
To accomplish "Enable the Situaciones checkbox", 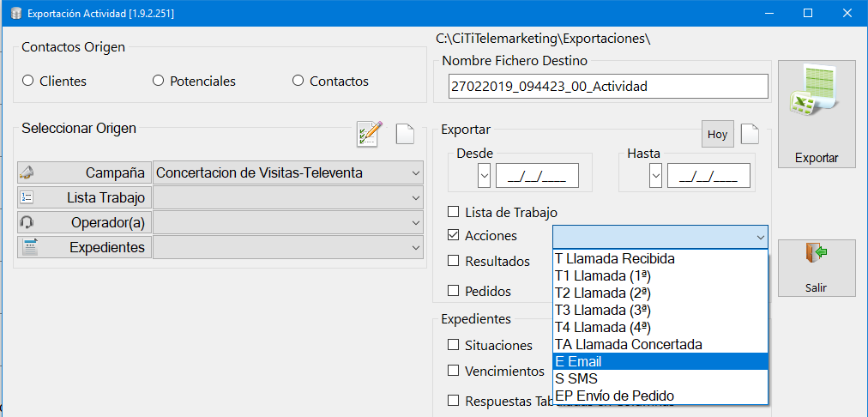I will [454, 344].
